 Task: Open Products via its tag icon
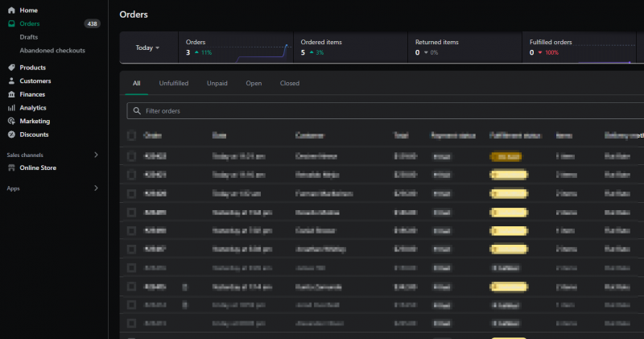[x=11, y=68]
